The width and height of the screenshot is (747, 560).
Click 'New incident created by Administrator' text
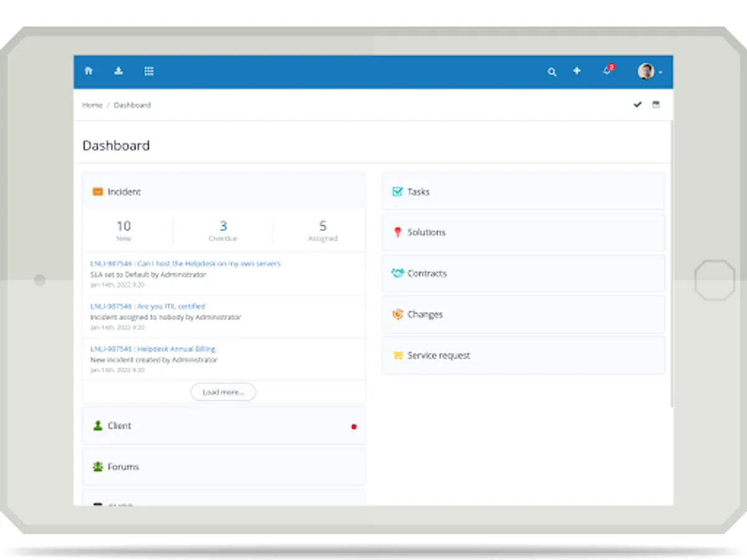coord(154,360)
